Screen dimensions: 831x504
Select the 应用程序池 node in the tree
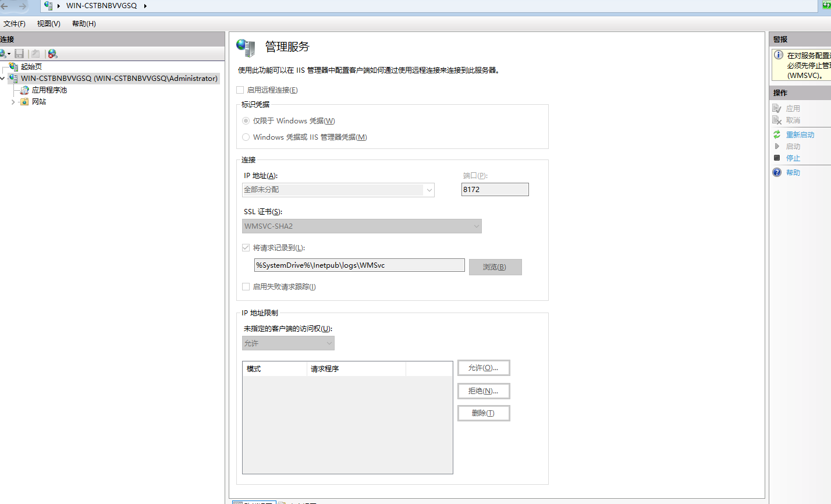tap(49, 90)
